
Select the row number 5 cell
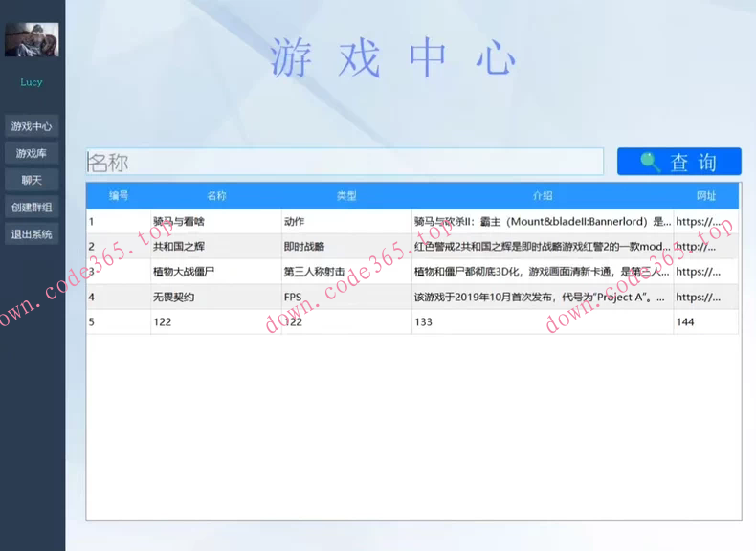pyautogui.click(x=119, y=322)
